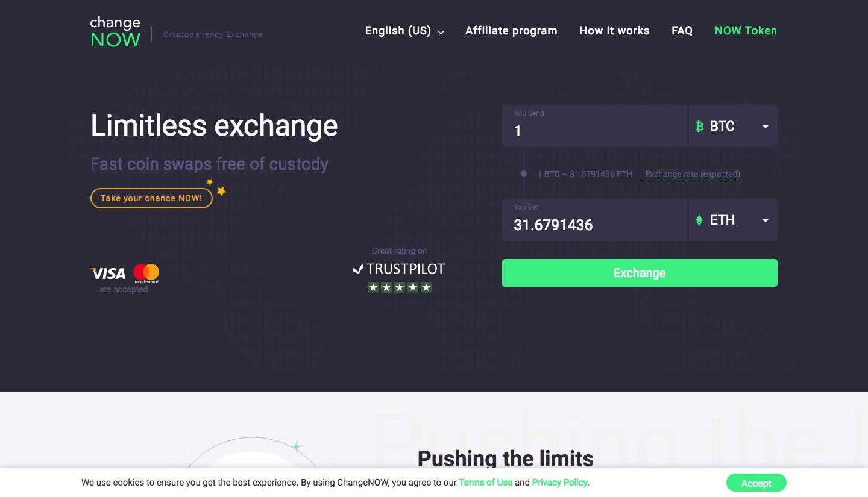Click the Visa card logo
The height and width of the screenshot is (497, 868).
tap(108, 274)
